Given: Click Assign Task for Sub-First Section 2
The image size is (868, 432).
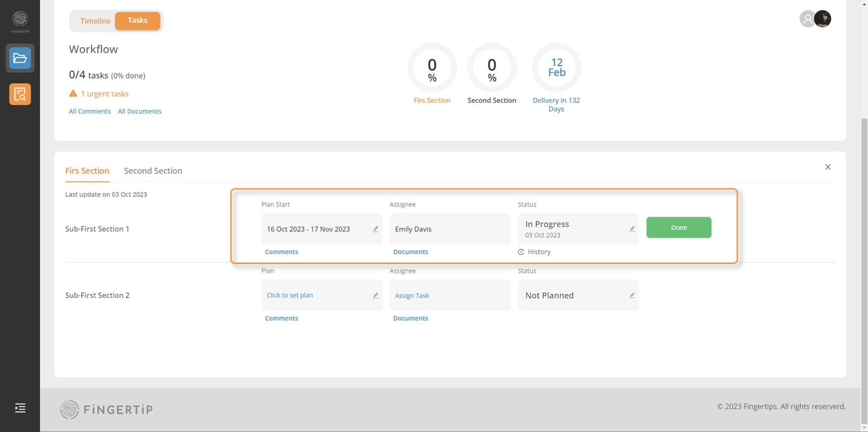Looking at the screenshot, I should pyautogui.click(x=412, y=296).
